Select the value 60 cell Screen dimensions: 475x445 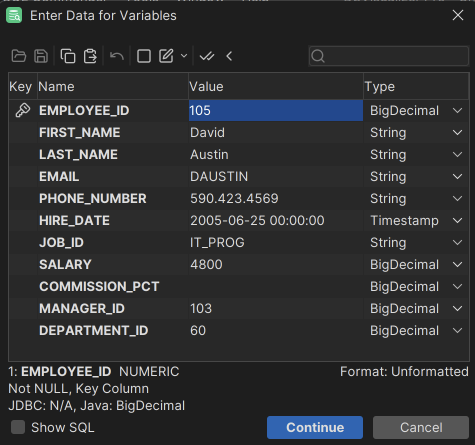276,330
